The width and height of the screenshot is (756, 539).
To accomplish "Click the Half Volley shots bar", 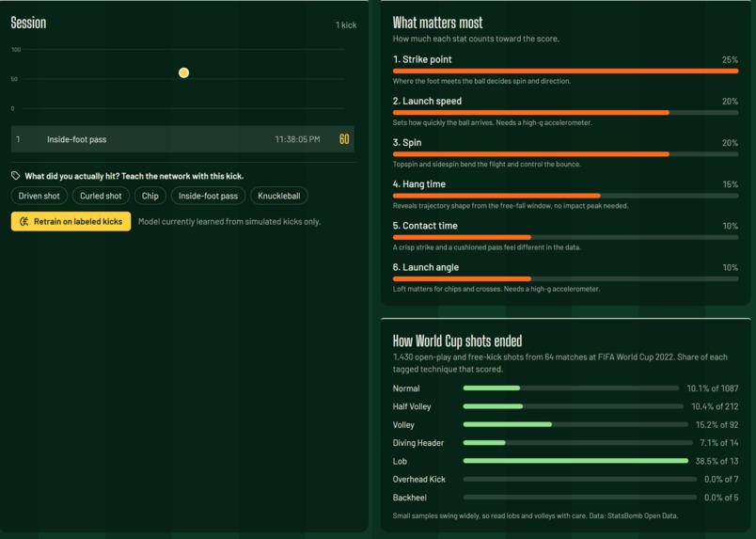I will [x=574, y=406].
